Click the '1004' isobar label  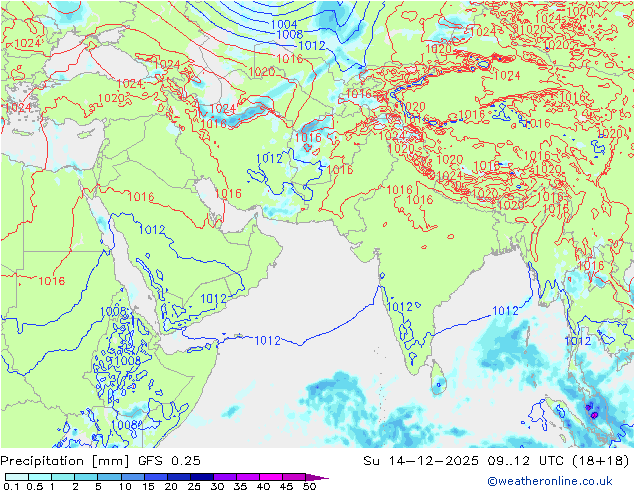[x=284, y=24]
